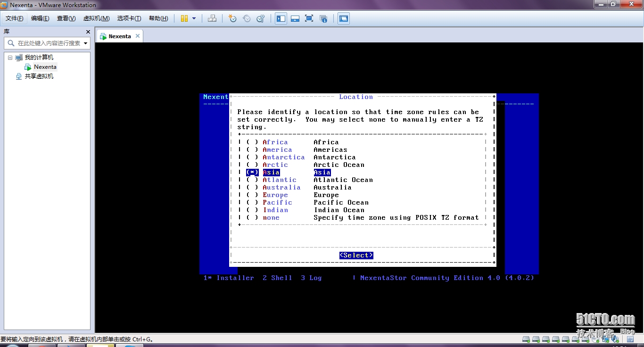Click the '3 Log' screen label
The width and height of the screenshot is (644, 347).
pos(311,278)
